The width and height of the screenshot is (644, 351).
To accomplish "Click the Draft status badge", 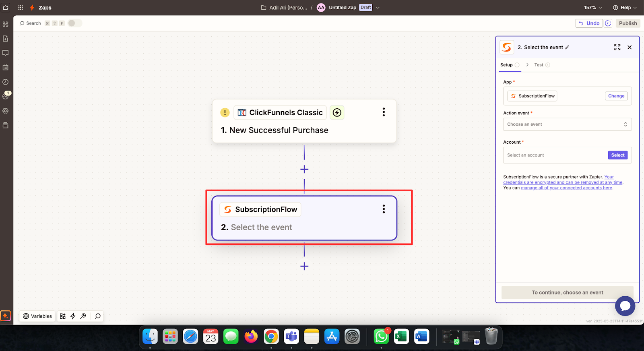I will 365,7.
